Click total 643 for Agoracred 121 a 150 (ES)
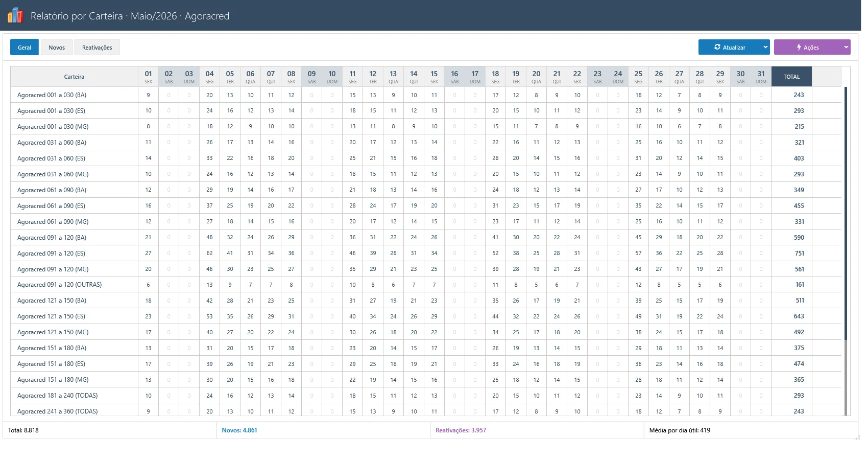Screen dimensions: 868x460 (x=799, y=316)
